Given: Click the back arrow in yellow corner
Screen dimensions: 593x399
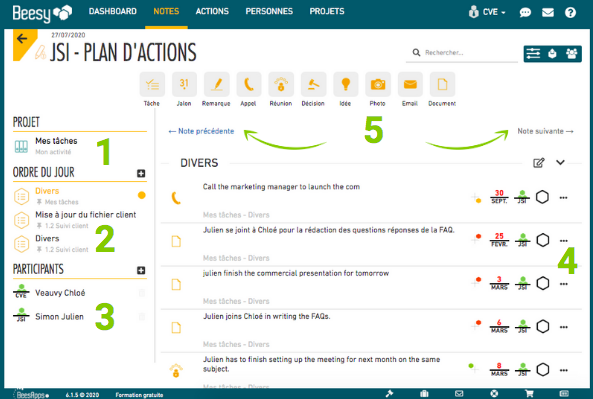Looking at the screenshot, I should tap(22, 39).
